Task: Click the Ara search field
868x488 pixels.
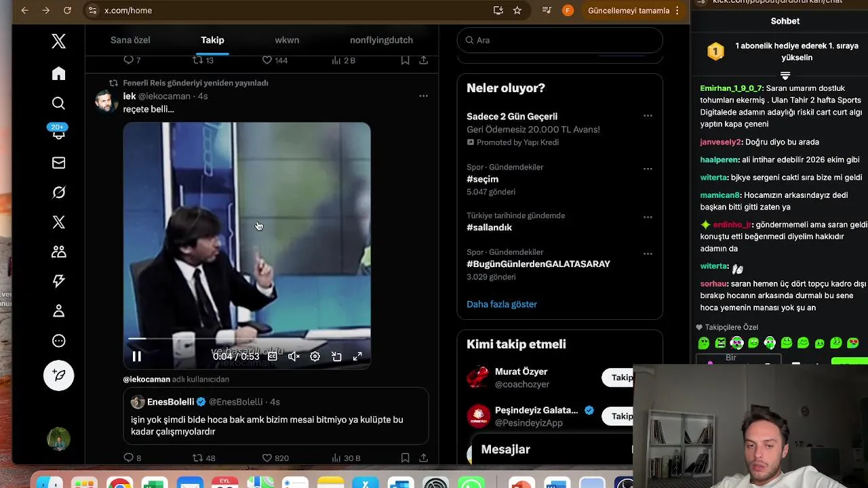Action: [559, 40]
